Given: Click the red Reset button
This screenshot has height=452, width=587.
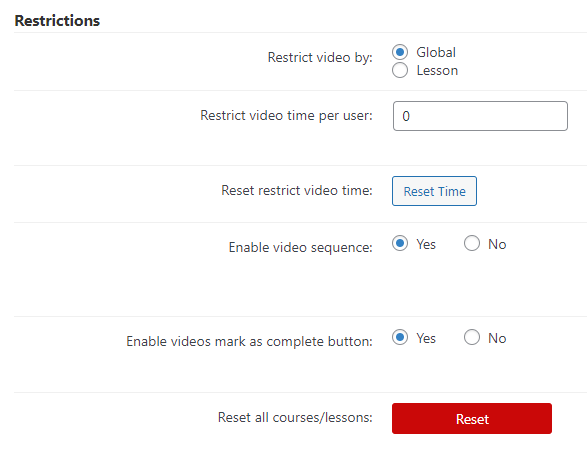Looking at the screenshot, I should tap(472, 419).
